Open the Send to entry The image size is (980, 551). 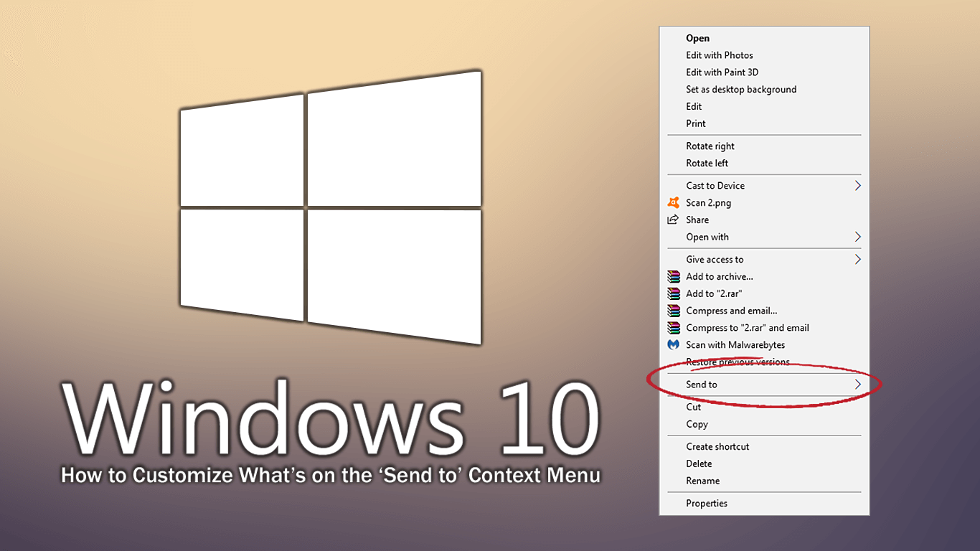(702, 385)
